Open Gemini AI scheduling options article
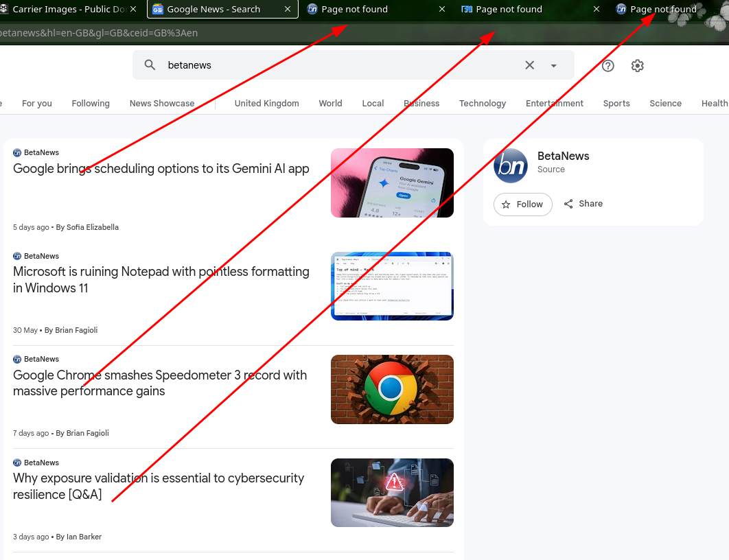 pos(161,168)
